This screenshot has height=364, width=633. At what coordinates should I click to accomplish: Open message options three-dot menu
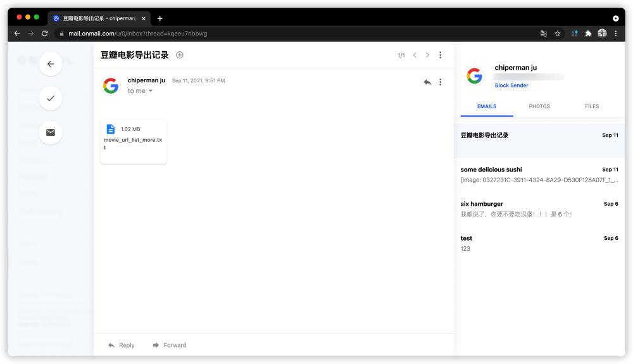click(x=441, y=82)
